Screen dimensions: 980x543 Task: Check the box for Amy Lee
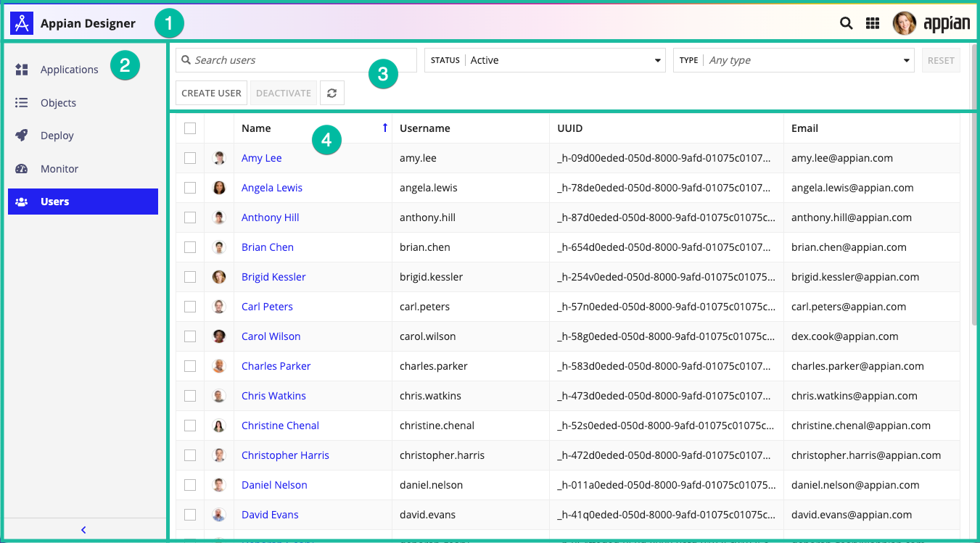(190, 158)
